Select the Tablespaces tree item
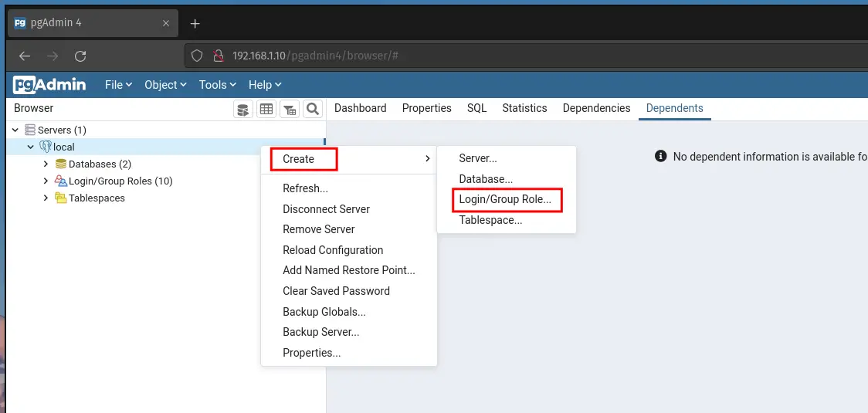Screen dimensions: 868x413 click(x=97, y=198)
